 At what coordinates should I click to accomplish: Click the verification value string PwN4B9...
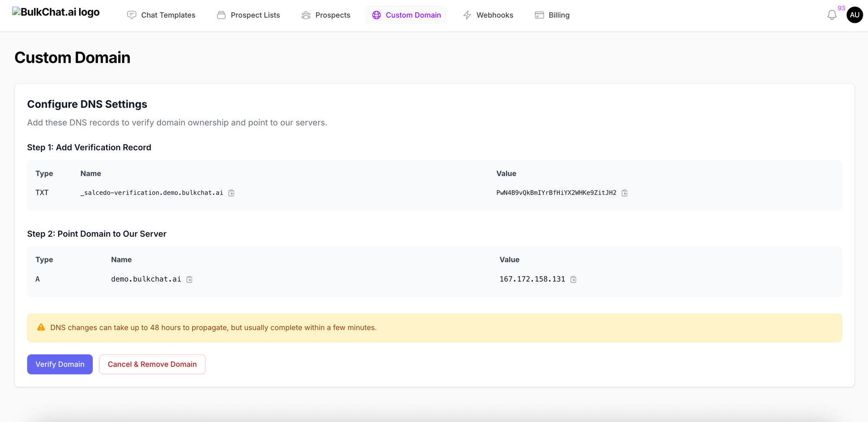tap(556, 193)
